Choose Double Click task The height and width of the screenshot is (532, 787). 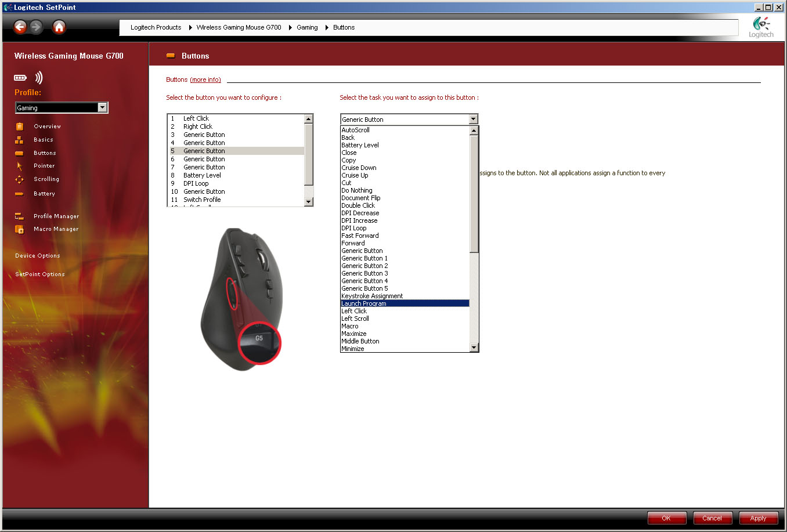405,205
